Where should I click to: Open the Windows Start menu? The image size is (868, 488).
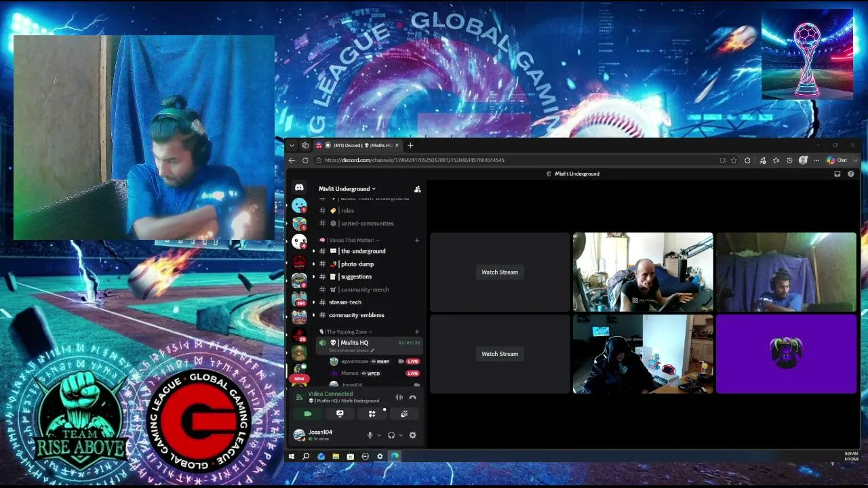coord(292,457)
